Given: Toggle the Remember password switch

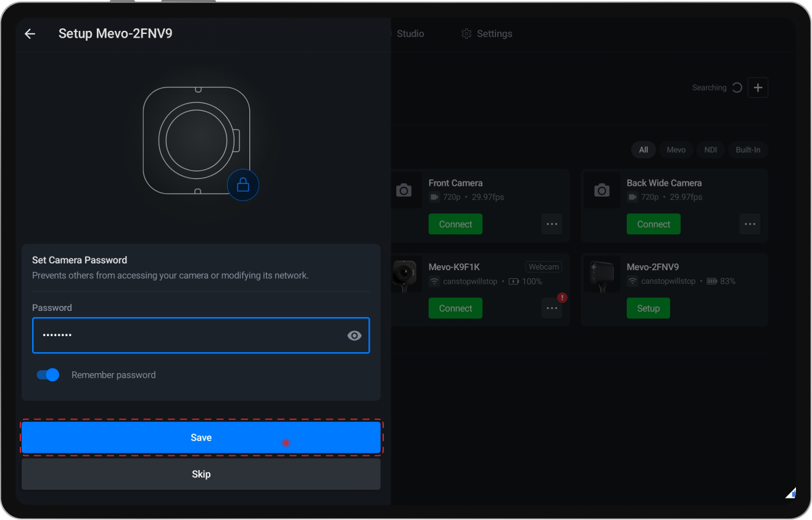Looking at the screenshot, I should [x=48, y=374].
